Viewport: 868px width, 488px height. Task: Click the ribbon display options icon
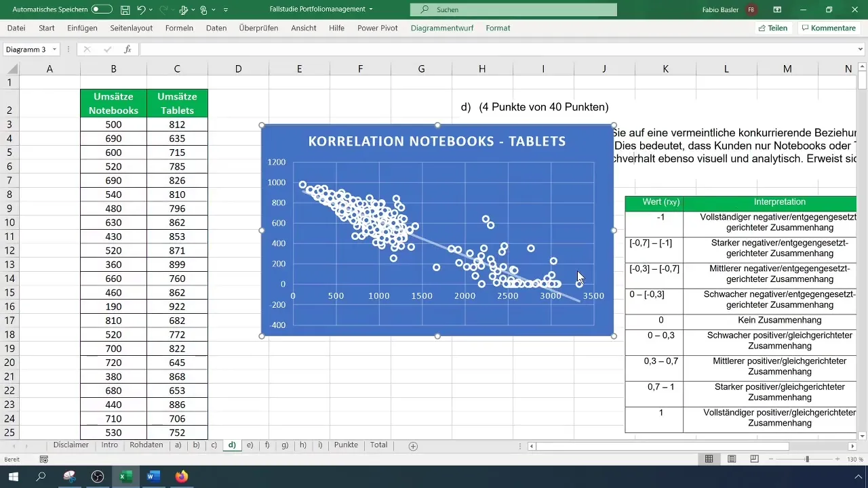[x=777, y=9]
